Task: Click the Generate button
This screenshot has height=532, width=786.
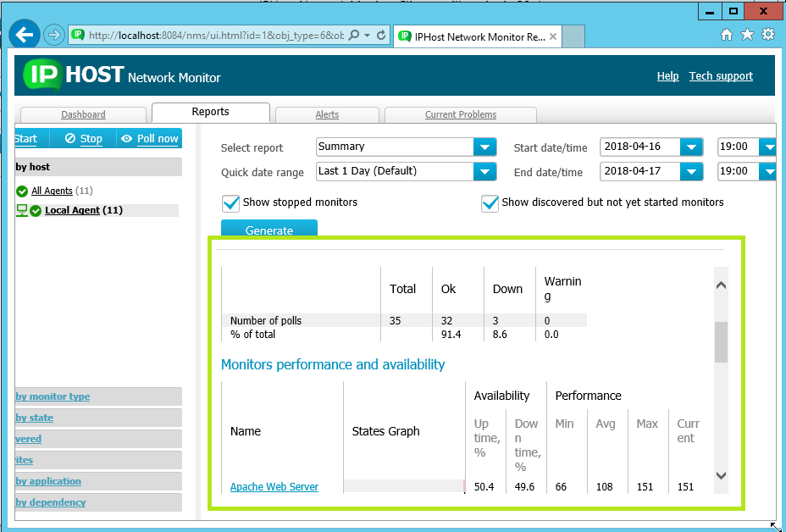Action: point(268,229)
